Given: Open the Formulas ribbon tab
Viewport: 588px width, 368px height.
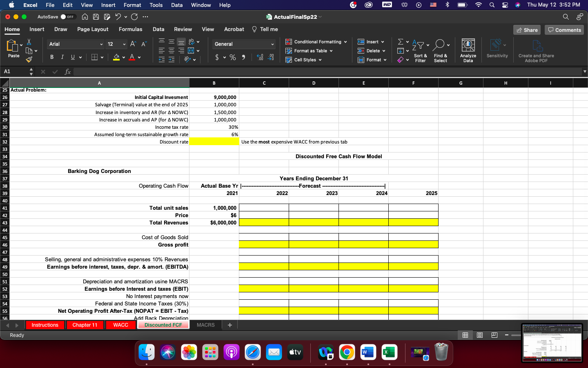Looking at the screenshot, I should click(x=130, y=29).
